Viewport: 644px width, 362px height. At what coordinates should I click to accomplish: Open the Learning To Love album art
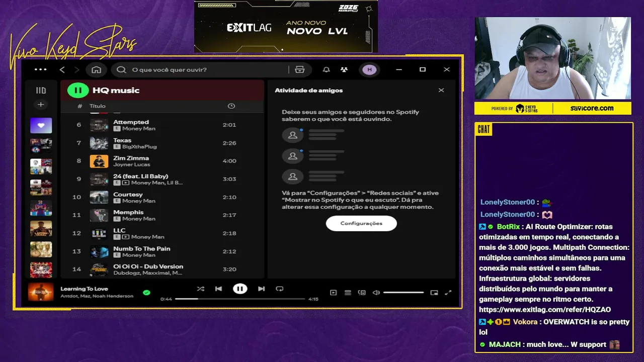[x=41, y=292]
